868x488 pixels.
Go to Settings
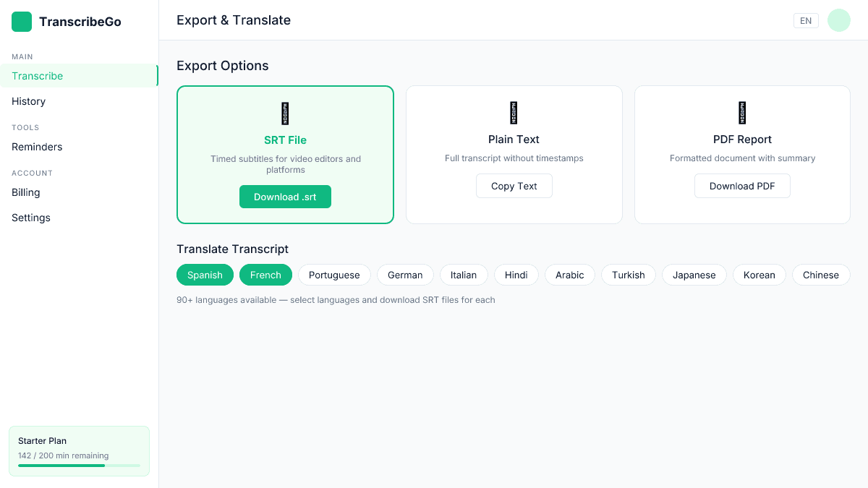tap(30, 218)
